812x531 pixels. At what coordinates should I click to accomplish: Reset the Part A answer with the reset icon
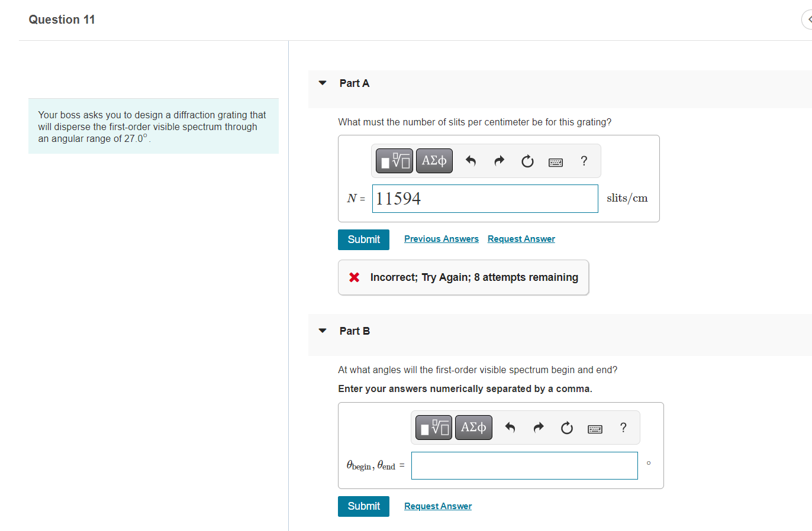point(527,160)
